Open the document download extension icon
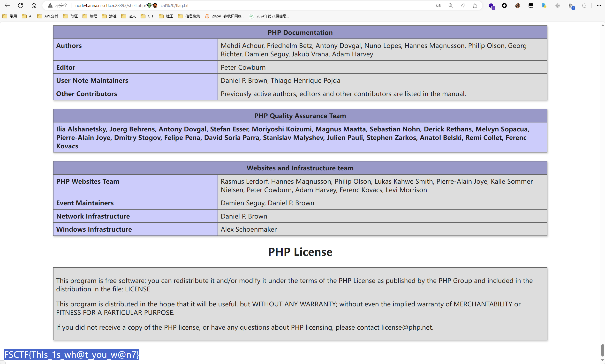605x364 pixels. point(544,5)
